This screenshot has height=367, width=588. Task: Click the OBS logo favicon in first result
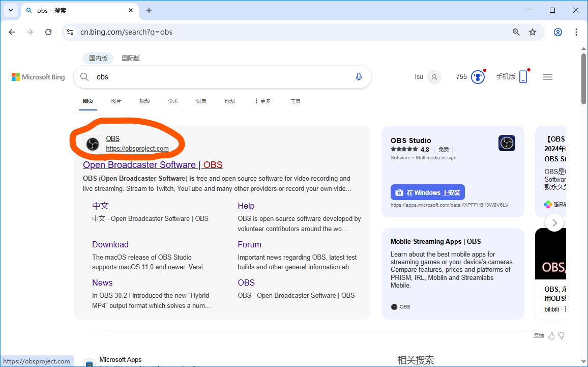pos(93,144)
